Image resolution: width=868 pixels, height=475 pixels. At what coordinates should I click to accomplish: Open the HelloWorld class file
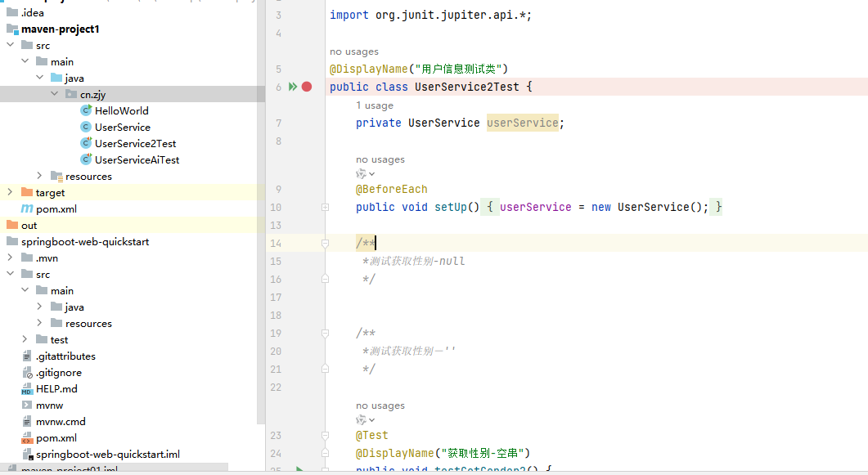pos(121,110)
